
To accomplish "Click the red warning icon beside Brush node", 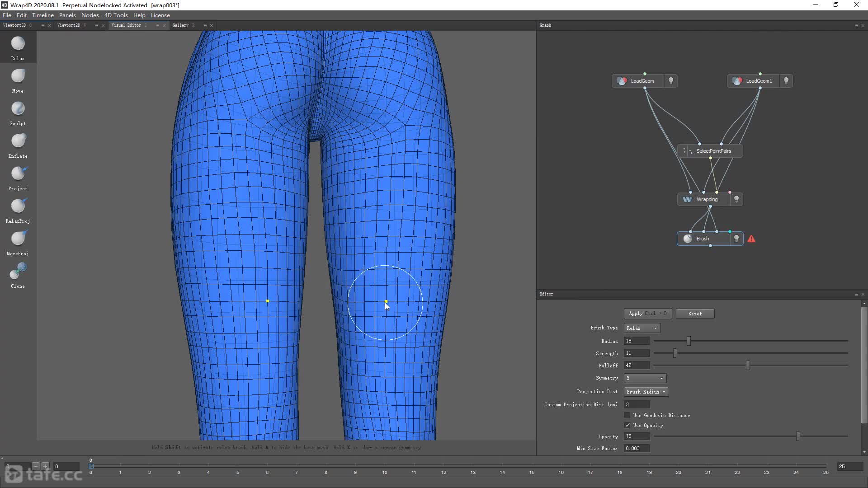I will pyautogui.click(x=751, y=239).
